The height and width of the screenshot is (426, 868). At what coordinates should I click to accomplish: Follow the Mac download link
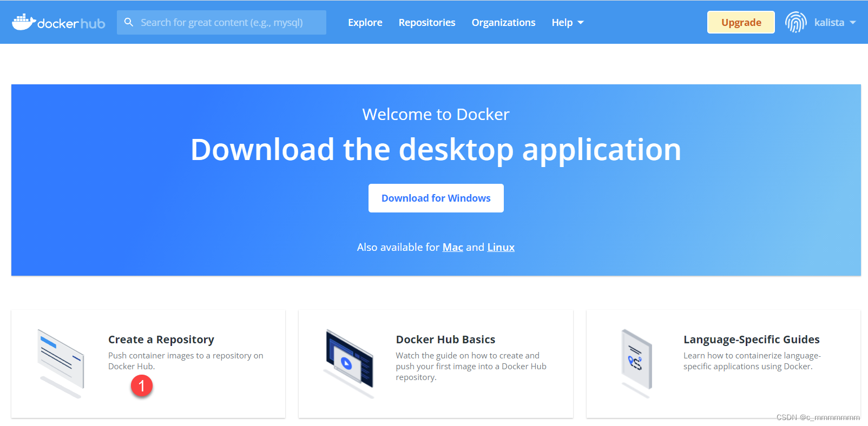(x=453, y=247)
